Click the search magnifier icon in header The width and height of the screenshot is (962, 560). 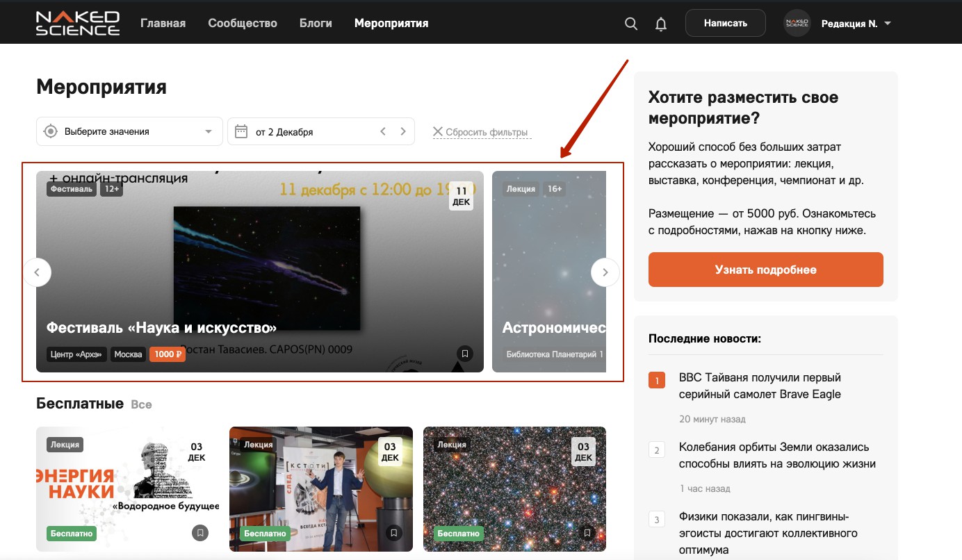pos(631,24)
